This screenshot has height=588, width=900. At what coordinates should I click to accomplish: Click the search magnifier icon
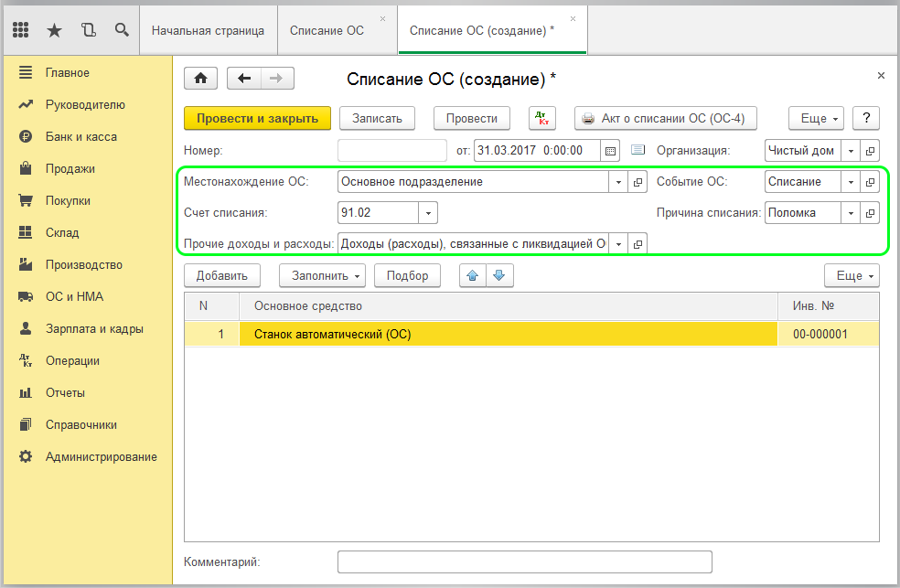point(122,30)
